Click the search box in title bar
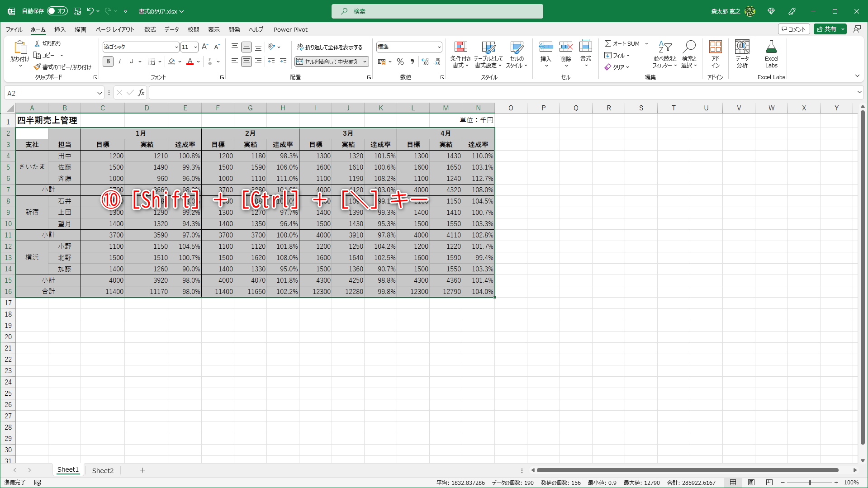The height and width of the screenshot is (488, 868). coord(437,11)
